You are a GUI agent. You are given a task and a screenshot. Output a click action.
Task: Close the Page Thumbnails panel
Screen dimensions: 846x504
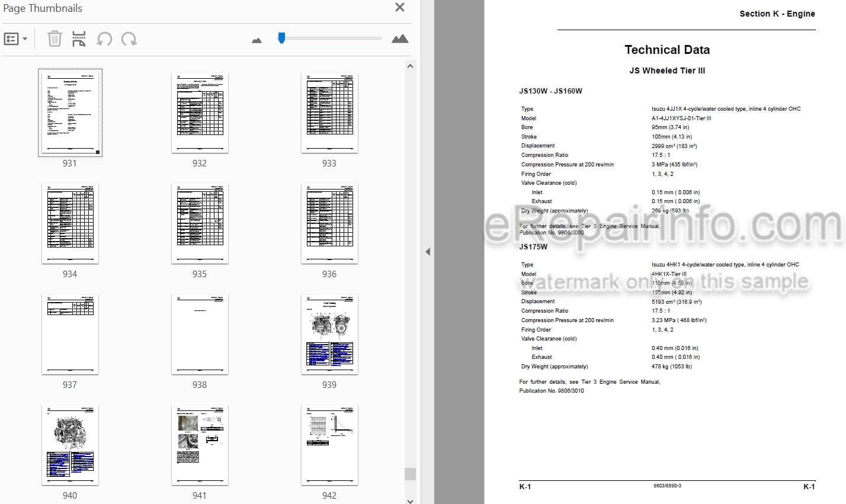tap(400, 8)
